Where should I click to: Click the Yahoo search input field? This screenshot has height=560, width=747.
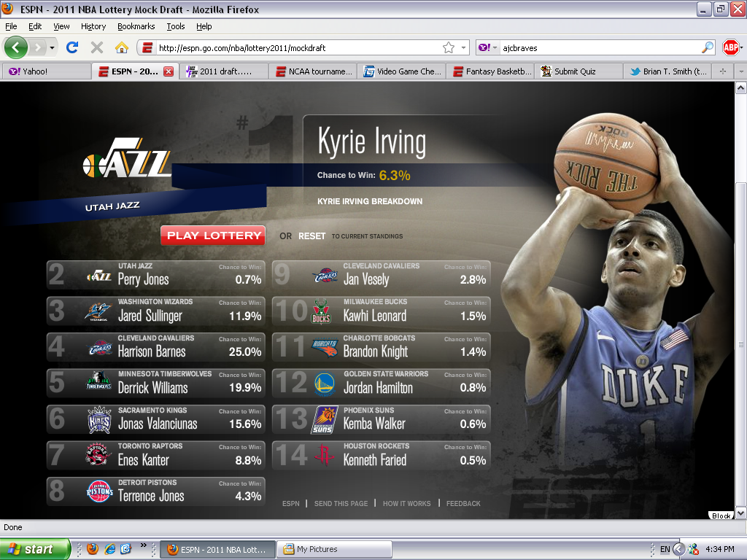[600, 47]
